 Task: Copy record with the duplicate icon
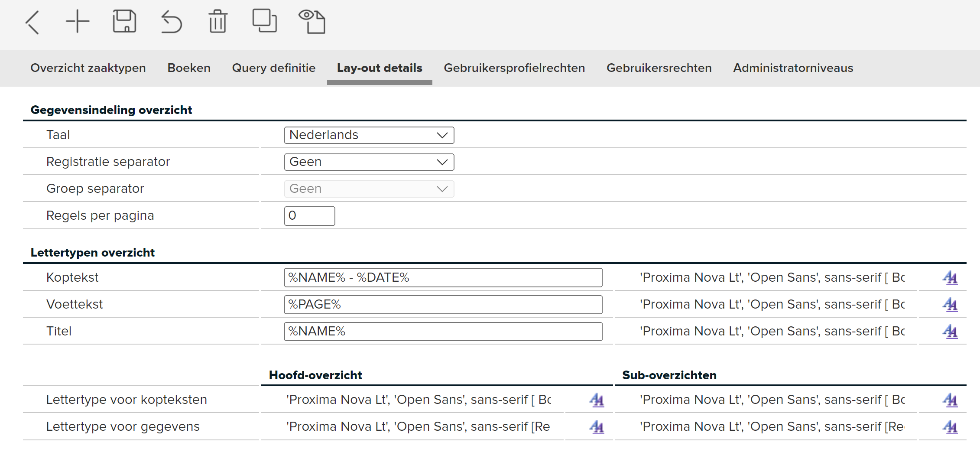[x=265, y=21]
